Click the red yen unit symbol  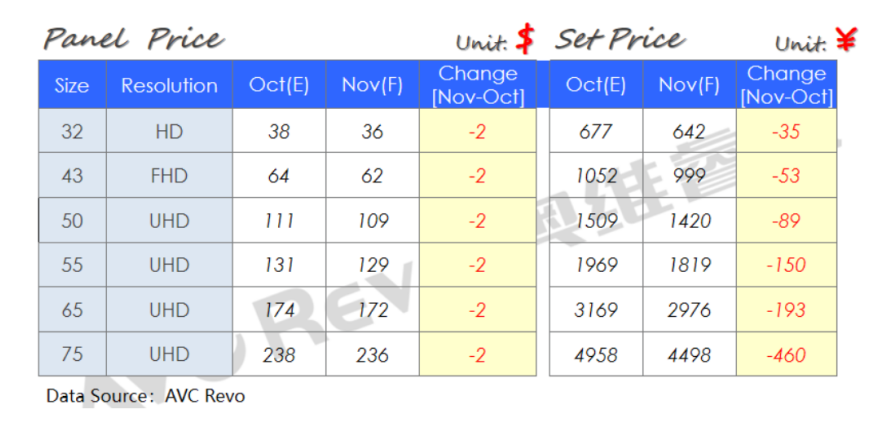[846, 40]
